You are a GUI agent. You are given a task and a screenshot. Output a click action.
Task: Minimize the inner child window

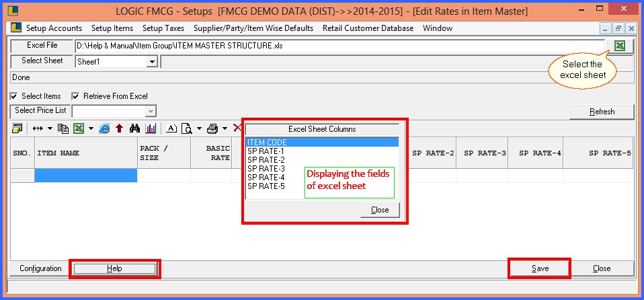click(x=606, y=28)
